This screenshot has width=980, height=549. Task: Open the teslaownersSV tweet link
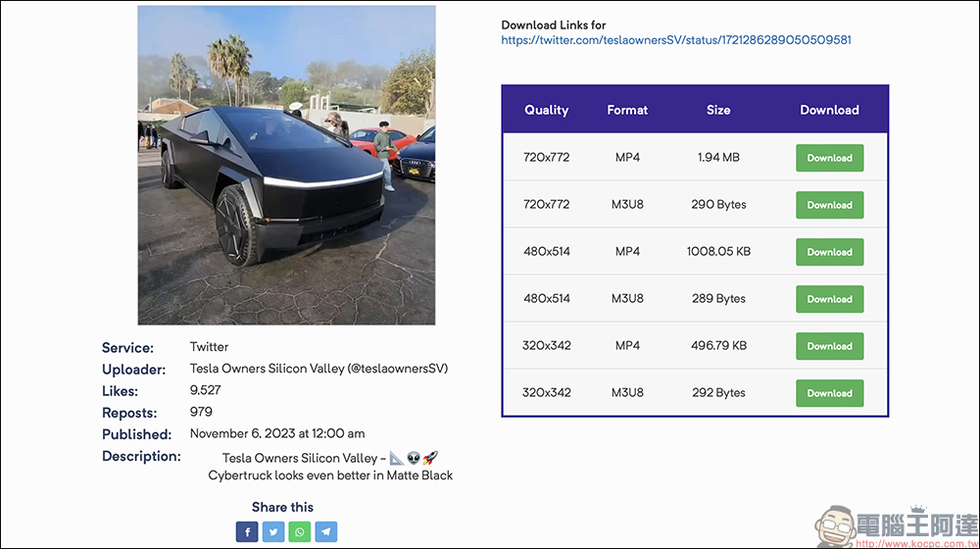(675, 40)
